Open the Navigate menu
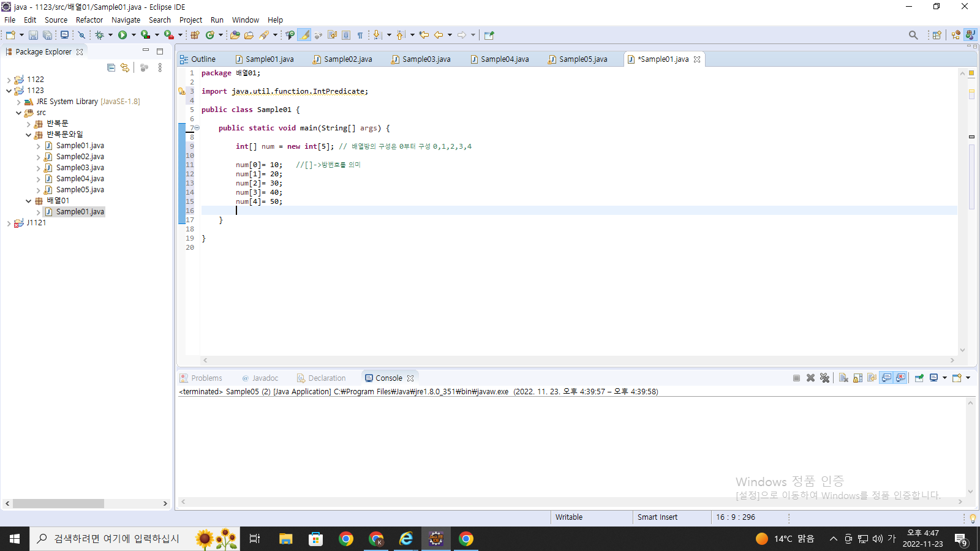Viewport: 980px width, 551px height. pyautogui.click(x=126, y=20)
